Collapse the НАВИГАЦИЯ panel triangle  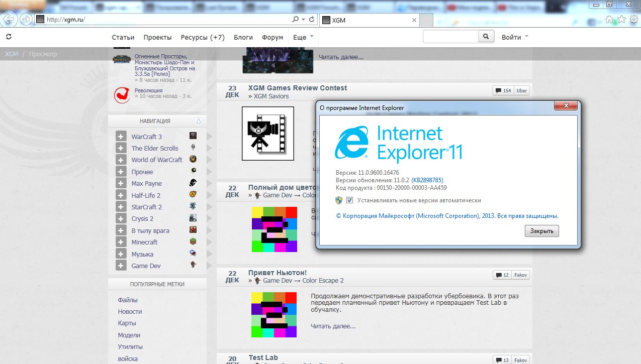click(199, 121)
